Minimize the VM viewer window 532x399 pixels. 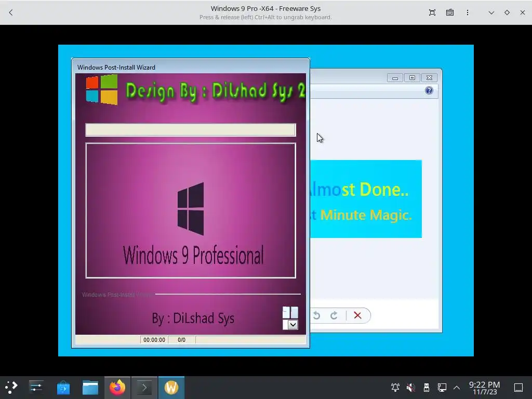point(491,12)
